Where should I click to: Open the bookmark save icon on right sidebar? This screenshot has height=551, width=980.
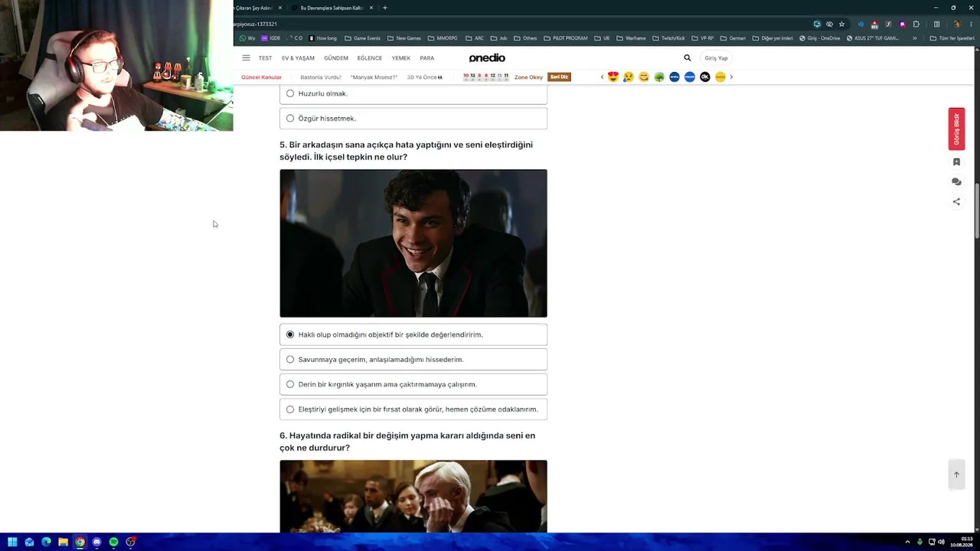956,162
